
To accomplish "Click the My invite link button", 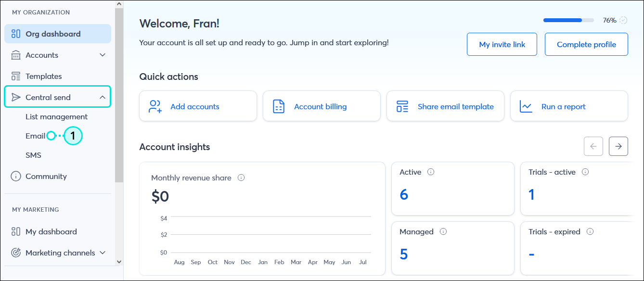I will (x=502, y=44).
